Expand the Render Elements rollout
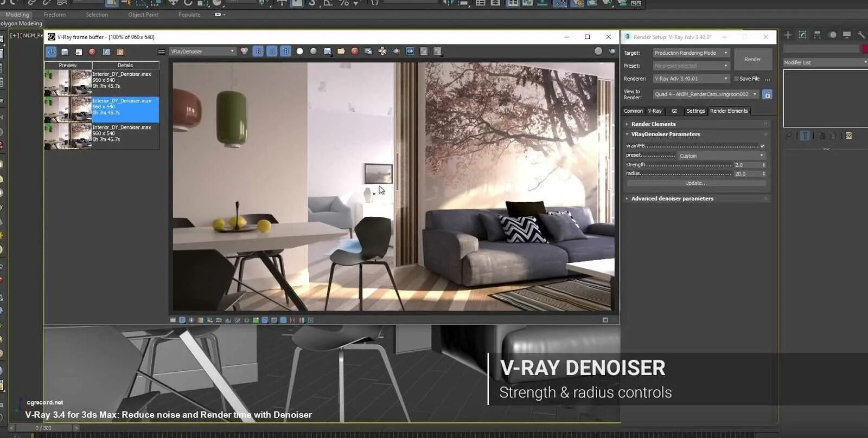 [697, 124]
